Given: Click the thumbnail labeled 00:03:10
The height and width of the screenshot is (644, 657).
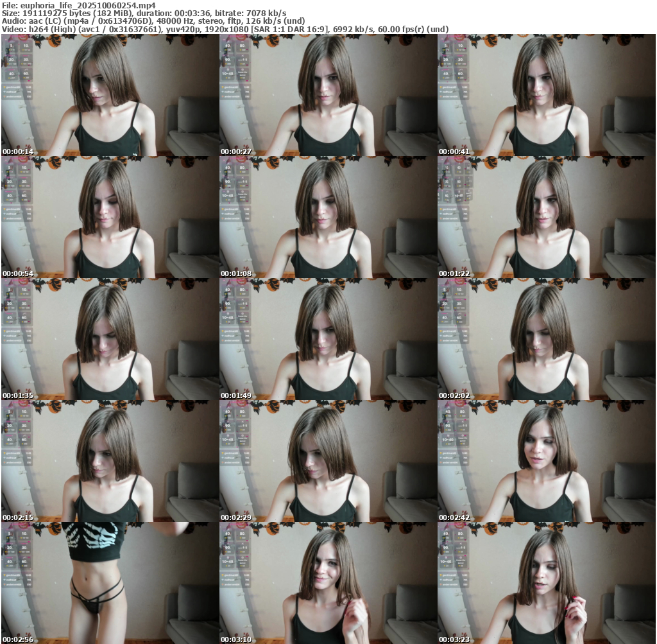Looking at the screenshot, I should click(x=328, y=583).
